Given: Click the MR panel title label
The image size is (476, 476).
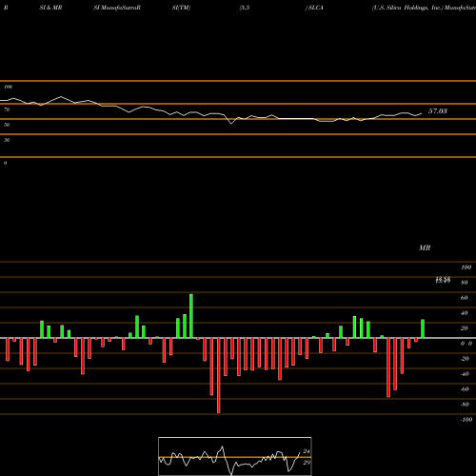Looking at the screenshot, I should (425, 248).
